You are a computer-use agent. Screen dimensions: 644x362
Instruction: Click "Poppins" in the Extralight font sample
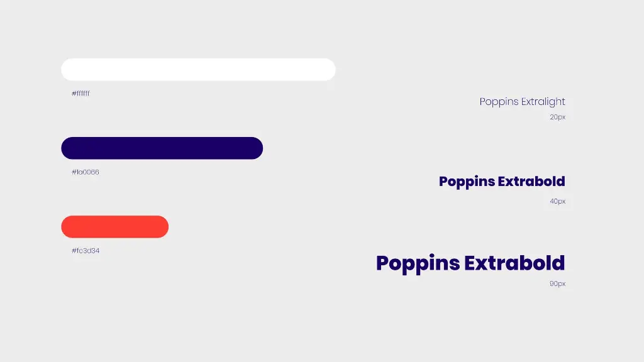[x=499, y=102]
